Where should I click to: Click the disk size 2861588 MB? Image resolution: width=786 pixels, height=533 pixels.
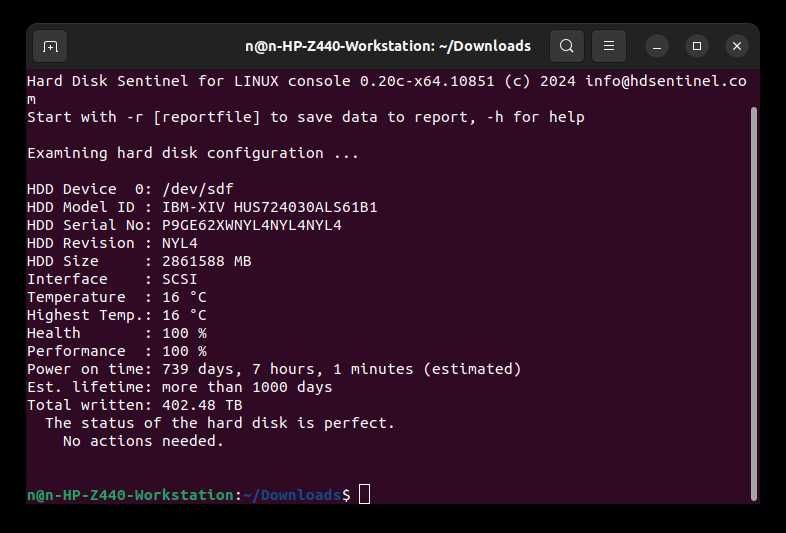pyautogui.click(x=207, y=261)
